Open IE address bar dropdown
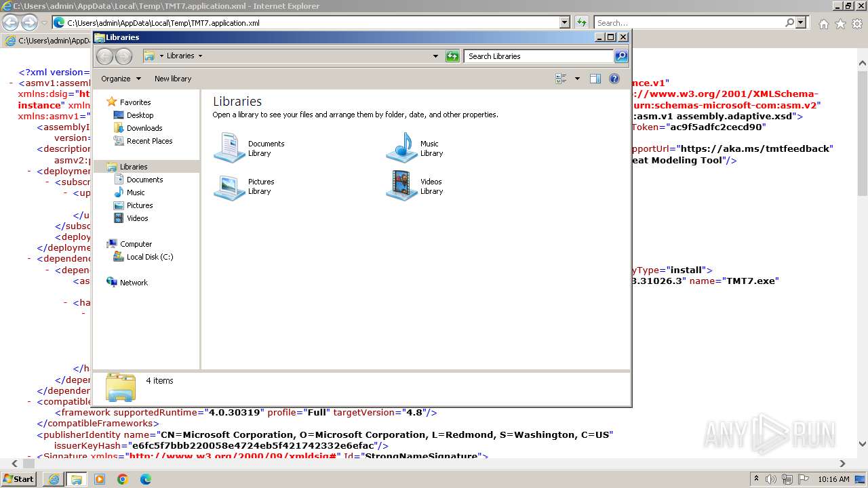This screenshot has width=868, height=488. 564,23
